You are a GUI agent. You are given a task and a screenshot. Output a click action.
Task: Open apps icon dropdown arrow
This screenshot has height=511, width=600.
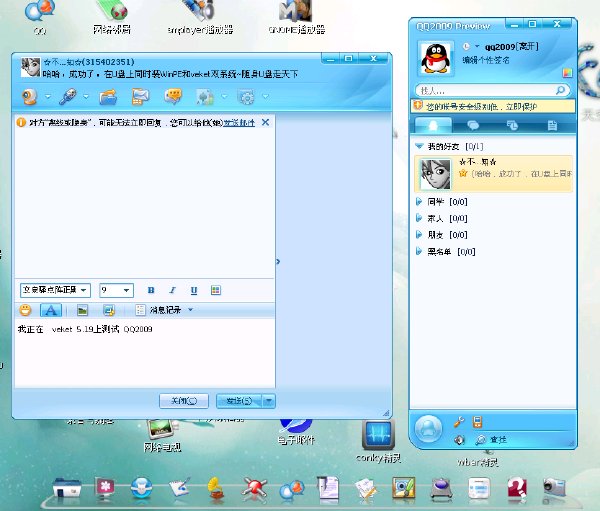225,96
